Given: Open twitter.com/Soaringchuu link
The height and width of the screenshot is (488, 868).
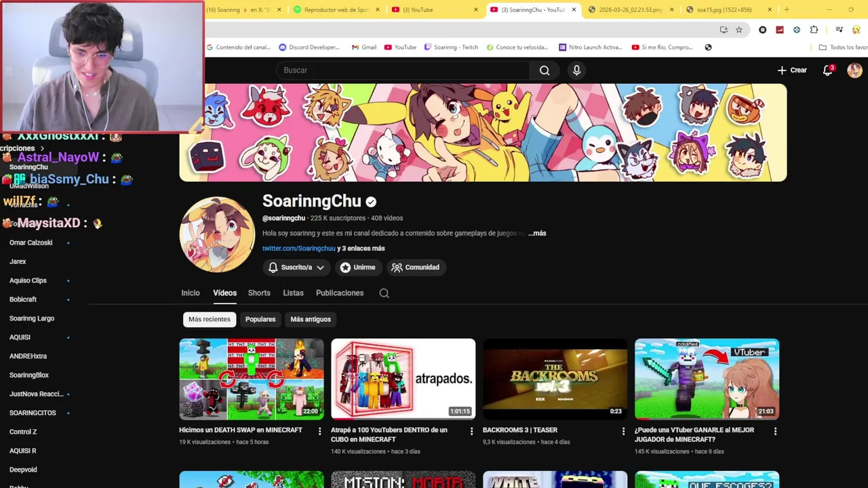Looking at the screenshot, I should click(299, 249).
